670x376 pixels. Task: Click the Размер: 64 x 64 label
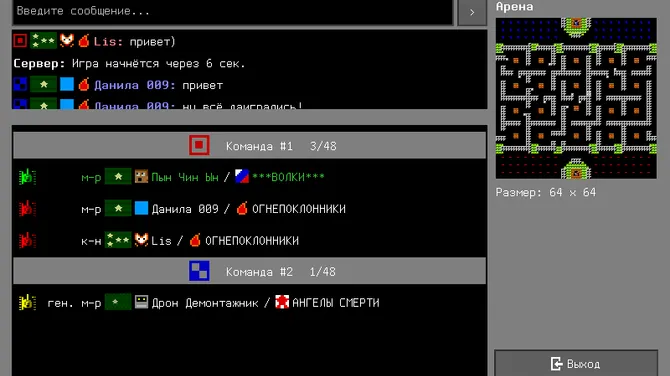tap(546, 193)
